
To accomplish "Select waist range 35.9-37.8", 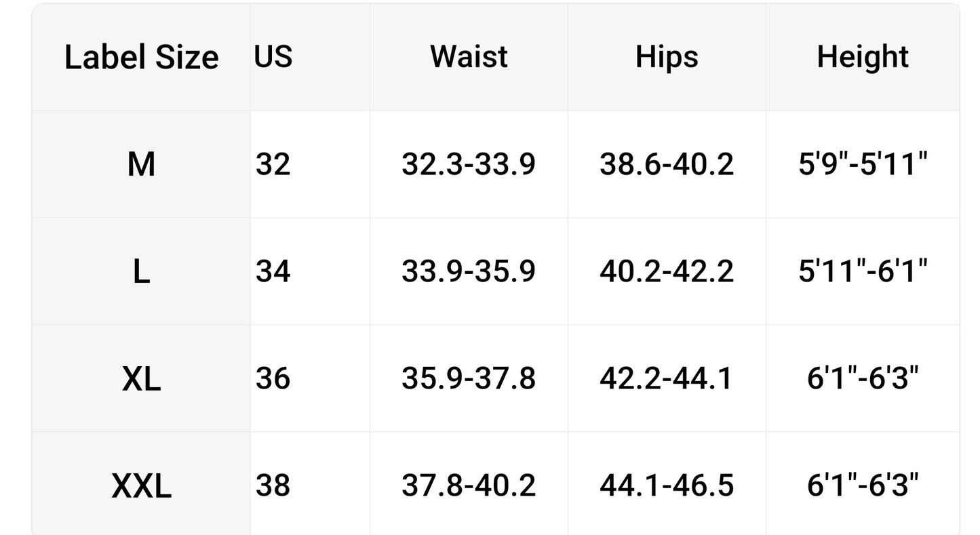I will 469,378.
